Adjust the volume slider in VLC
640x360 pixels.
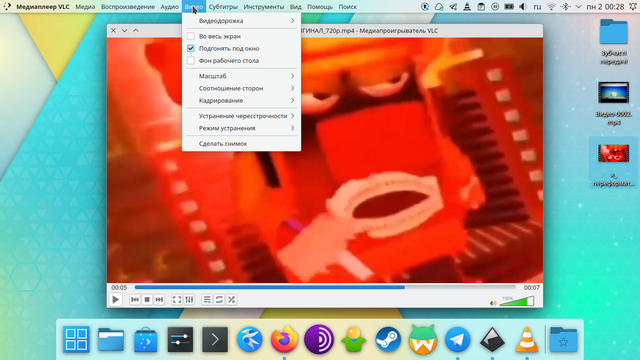click(517, 302)
